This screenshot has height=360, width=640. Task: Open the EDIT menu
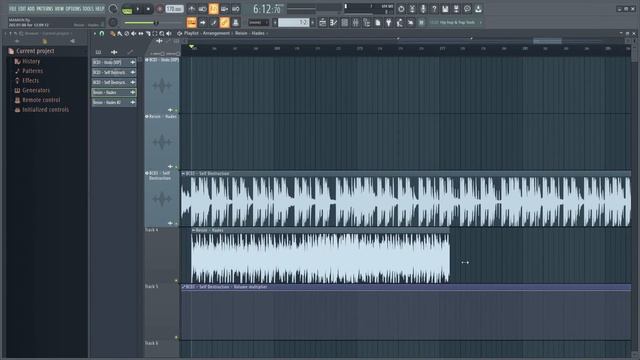point(22,9)
